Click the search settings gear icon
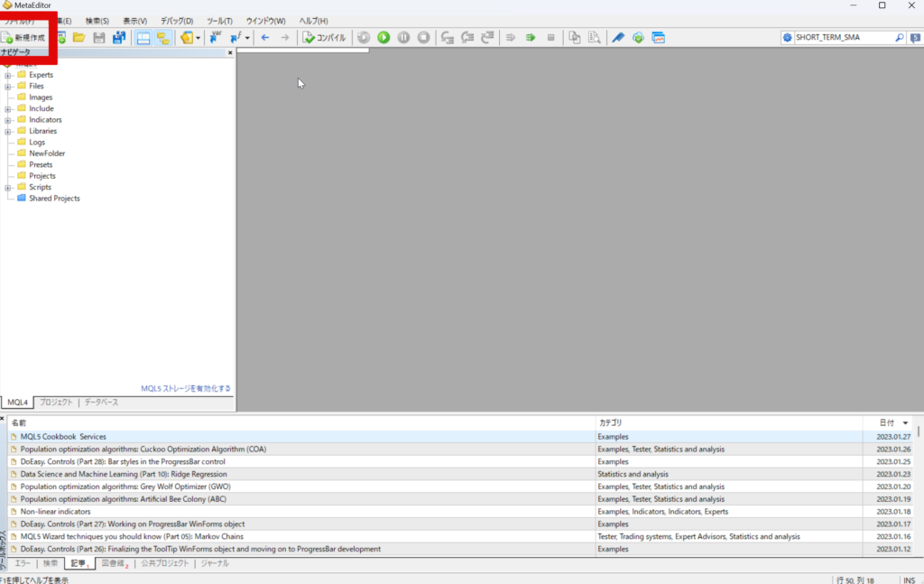This screenshot has height=584, width=924. click(787, 37)
